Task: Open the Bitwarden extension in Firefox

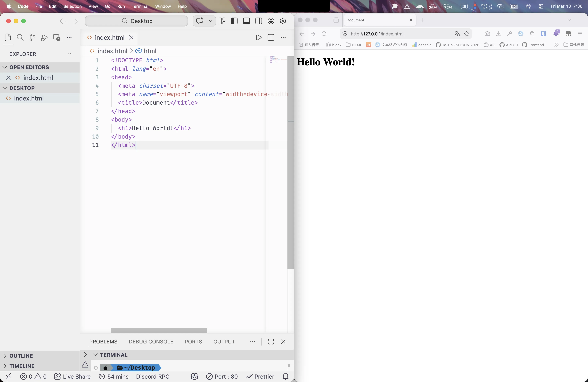Action: click(543, 34)
